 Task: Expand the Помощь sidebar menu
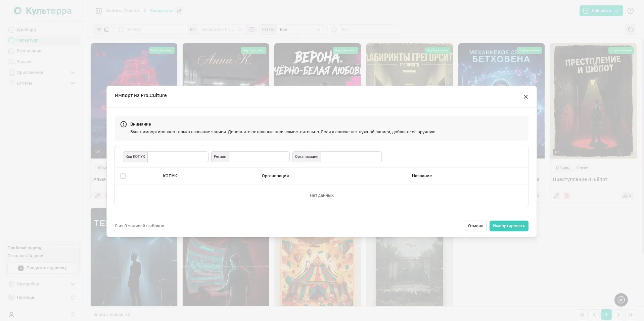click(42, 297)
